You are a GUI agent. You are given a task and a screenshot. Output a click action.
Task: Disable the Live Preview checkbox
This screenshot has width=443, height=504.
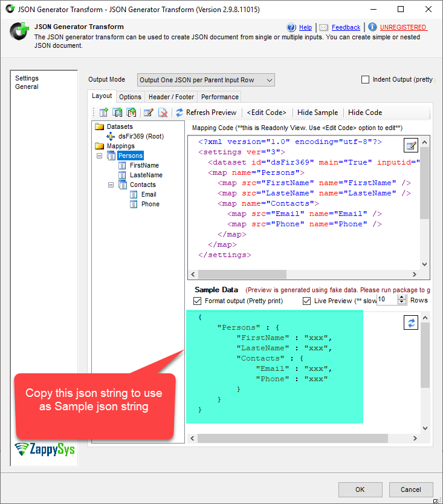click(x=307, y=301)
